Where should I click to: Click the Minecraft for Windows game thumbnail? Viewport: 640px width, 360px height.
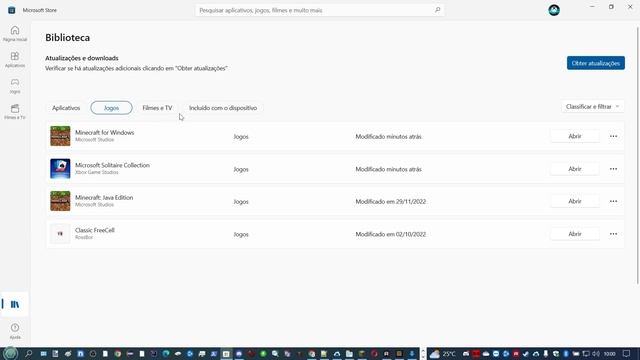point(60,136)
